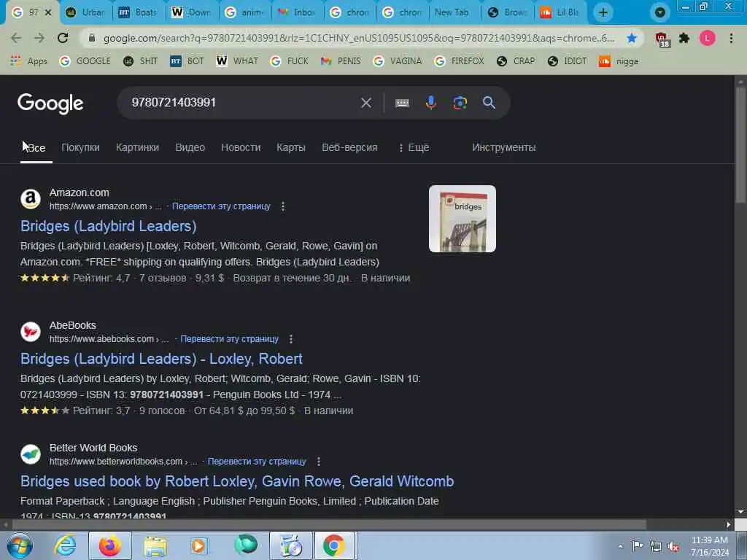Open the FIREFOX bookmark
The image size is (747, 560).
coord(460,61)
